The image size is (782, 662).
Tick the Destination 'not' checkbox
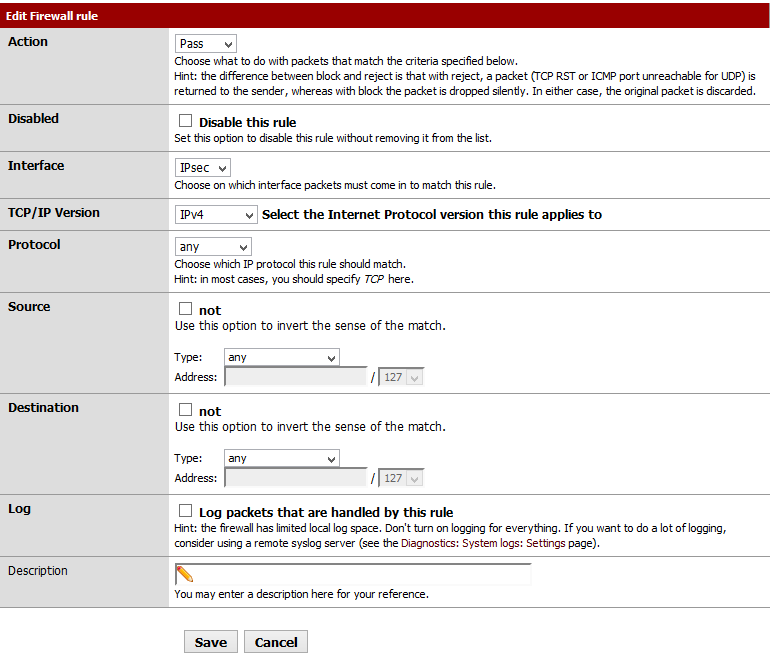tap(185, 410)
